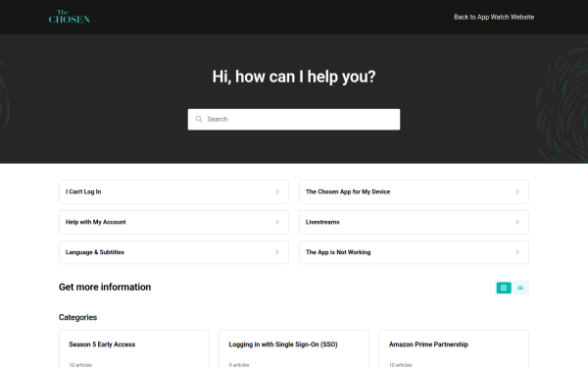Click "9 articles" under Single Sign-On card
Image resolution: width=588 pixels, height=368 pixels.
239,365
